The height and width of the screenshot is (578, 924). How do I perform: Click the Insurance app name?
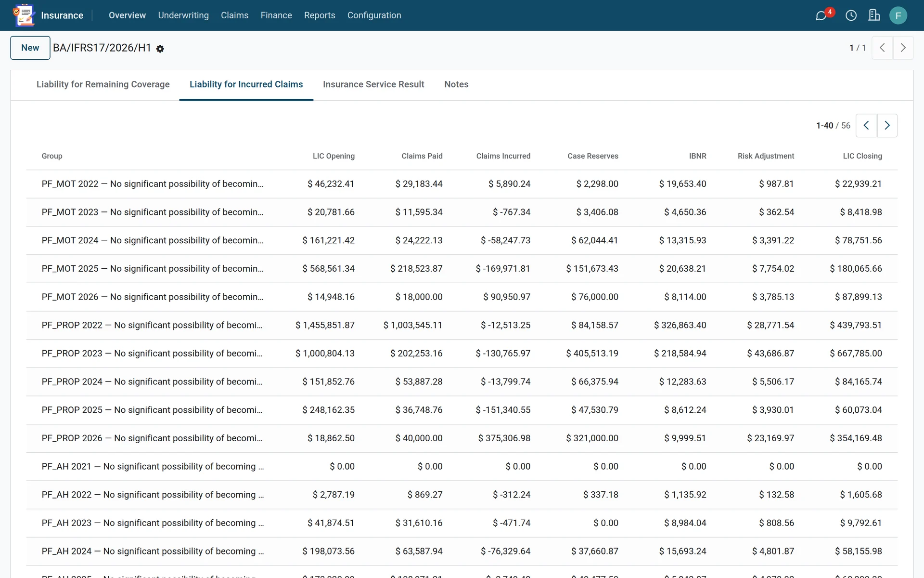(62, 15)
